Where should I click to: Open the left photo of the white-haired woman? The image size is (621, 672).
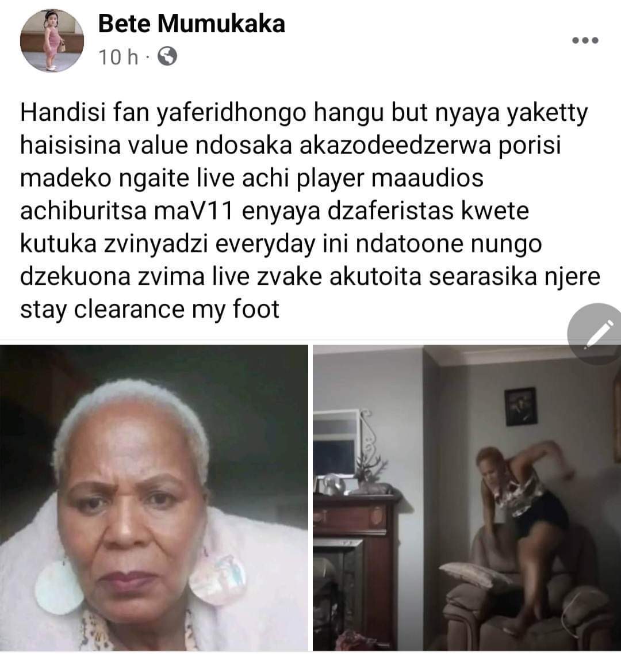154,498
